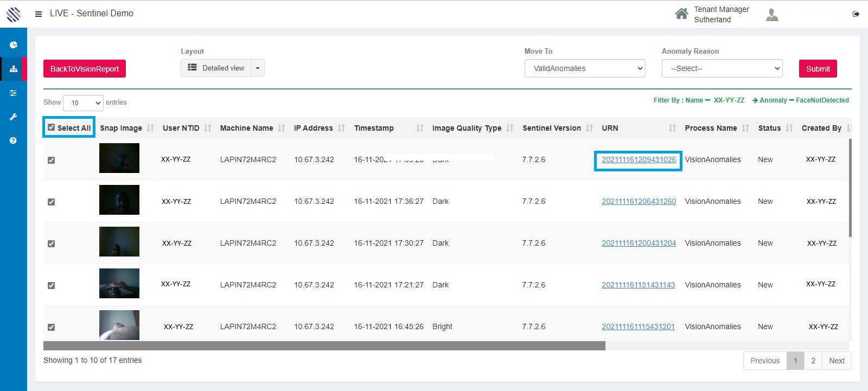Open the pie chart dashboard sidebar icon
Screen dimensions: 868x391
pos(14,45)
